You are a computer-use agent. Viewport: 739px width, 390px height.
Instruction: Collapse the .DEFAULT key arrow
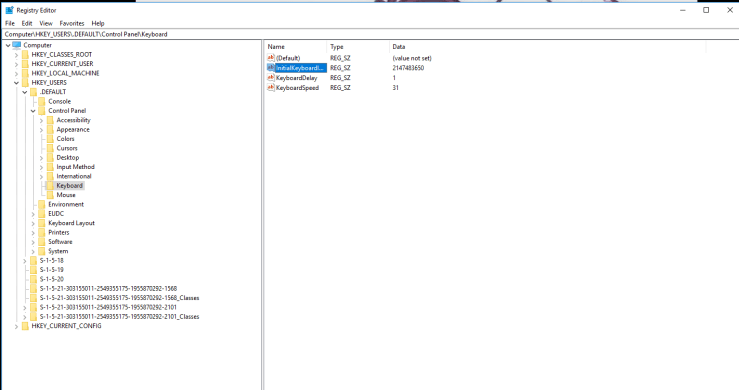pos(25,92)
